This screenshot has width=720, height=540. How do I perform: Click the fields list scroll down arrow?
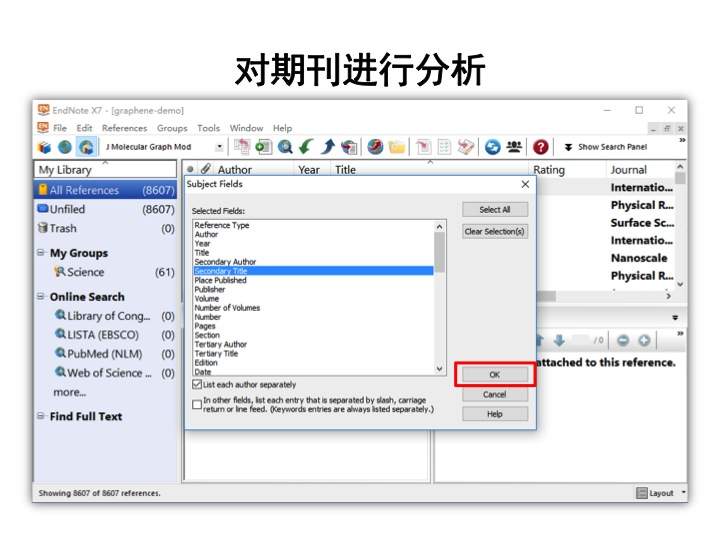pos(439,368)
